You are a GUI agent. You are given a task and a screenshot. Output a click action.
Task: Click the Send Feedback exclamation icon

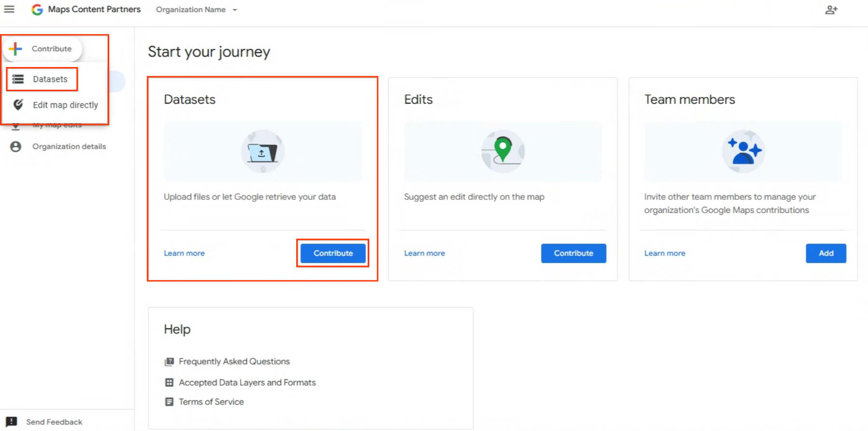(x=12, y=422)
